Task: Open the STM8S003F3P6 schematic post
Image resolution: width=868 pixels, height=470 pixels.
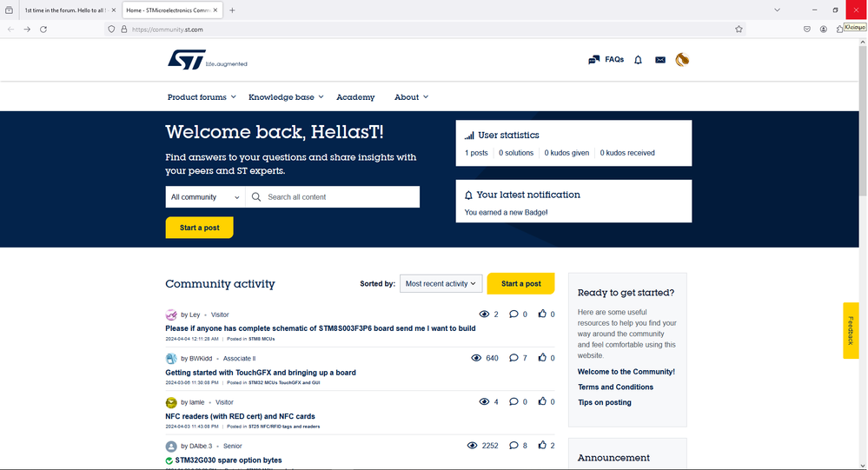Action: (321, 328)
